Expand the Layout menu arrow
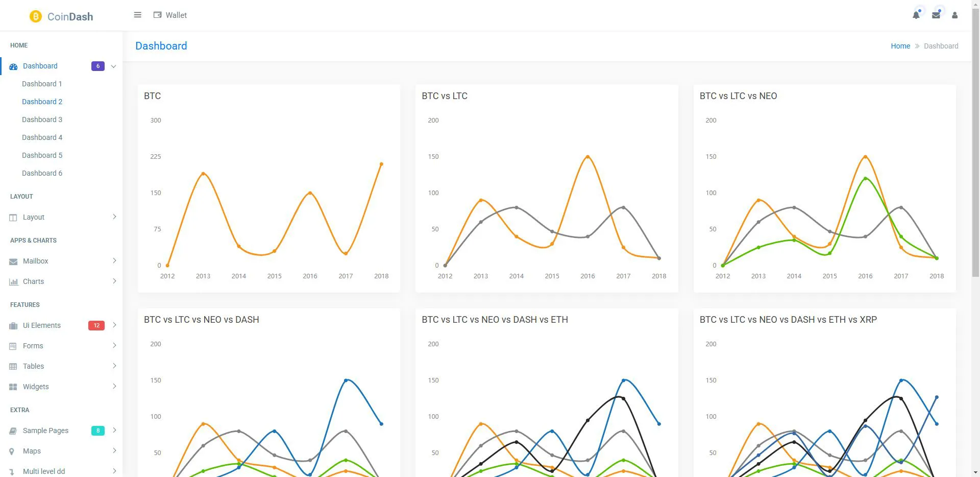The image size is (980, 477). click(114, 217)
